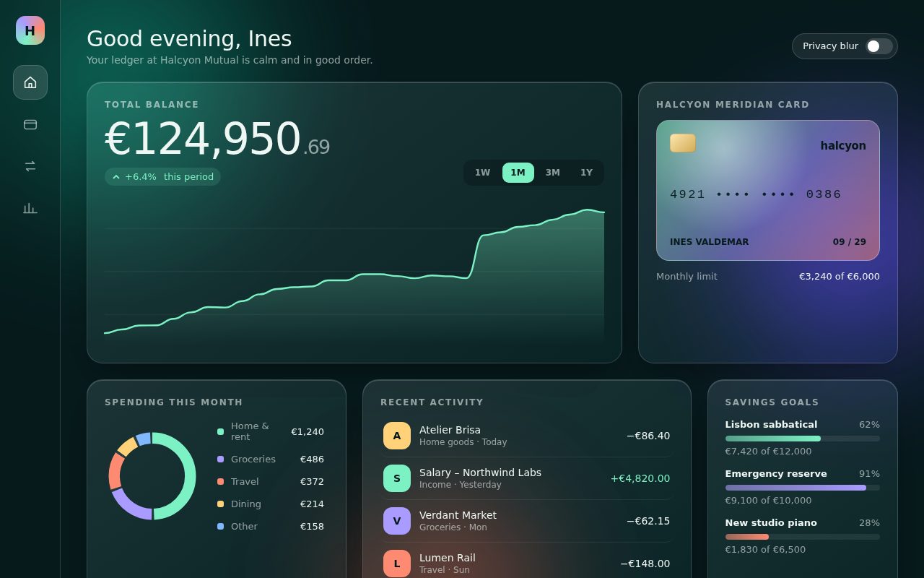The width and height of the screenshot is (924, 578).
Task: Click the €3,240 of €6,000 limit value
Action: pyautogui.click(x=840, y=277)
